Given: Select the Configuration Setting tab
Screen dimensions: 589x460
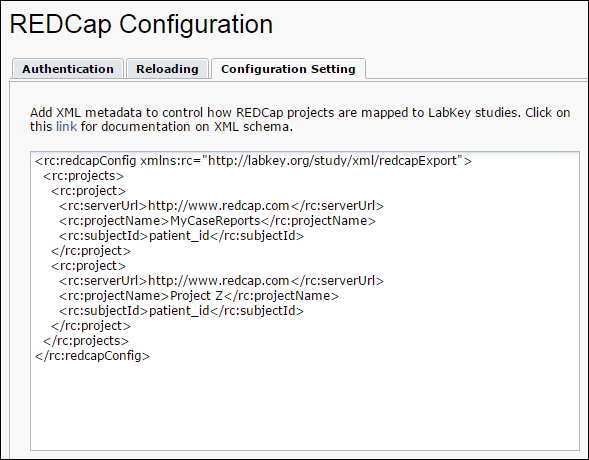Looking at the screenshot, I should click(288, 69).
